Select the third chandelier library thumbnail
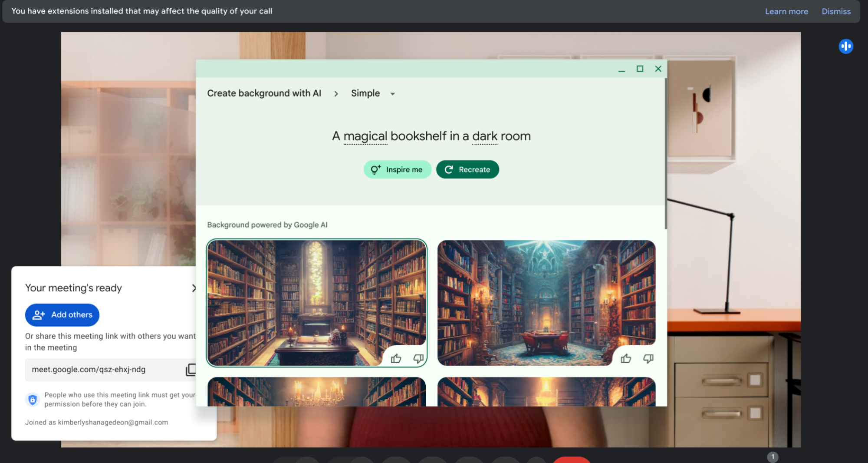 316,392
